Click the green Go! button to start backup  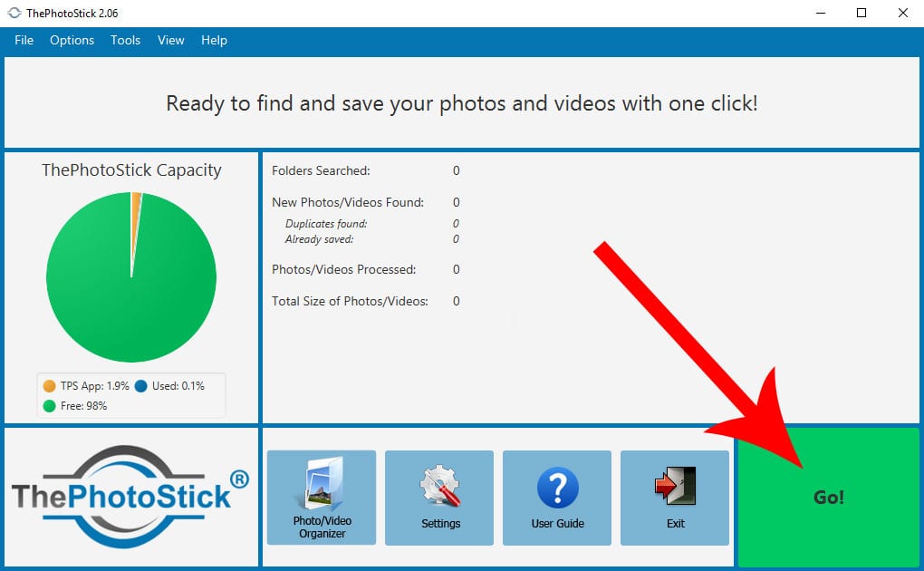(827, 497)
